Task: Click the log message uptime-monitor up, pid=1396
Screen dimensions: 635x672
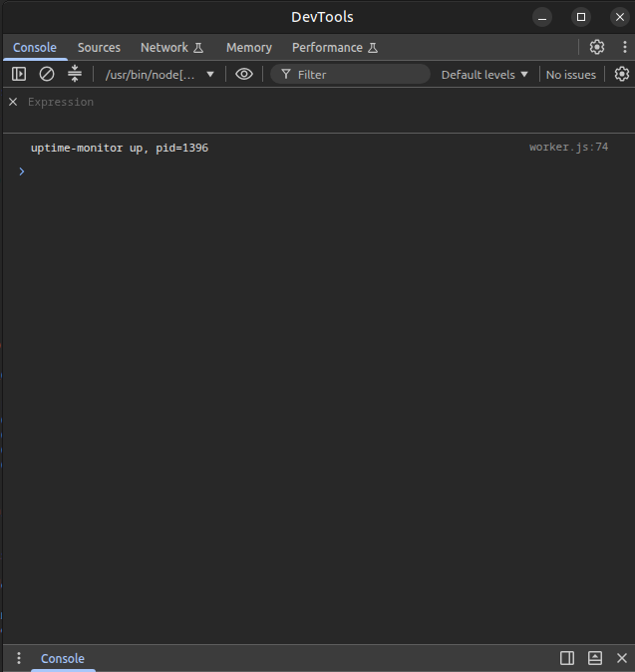Action: tap(120, 148)
